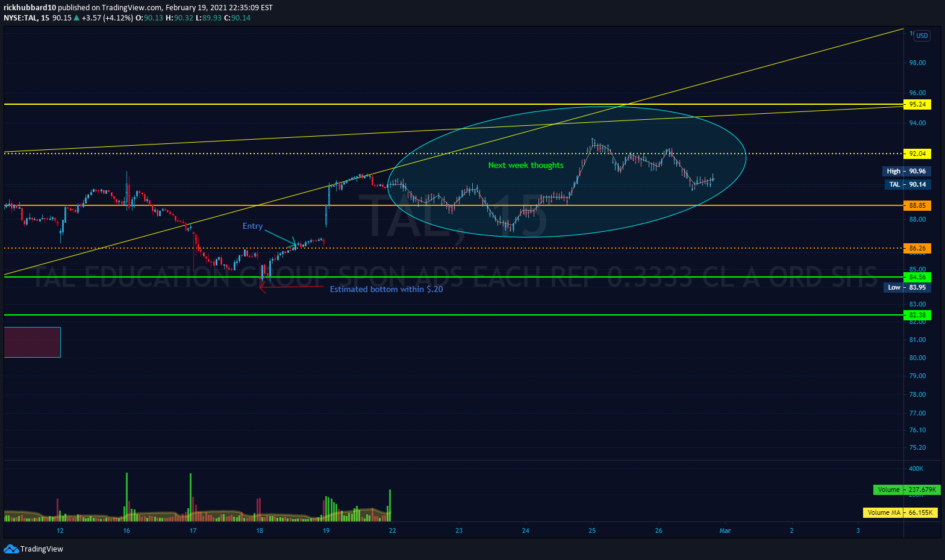Screen dimensions: 945x560
Task: Click the TAL 90.14 last price label
Action: 908,184
